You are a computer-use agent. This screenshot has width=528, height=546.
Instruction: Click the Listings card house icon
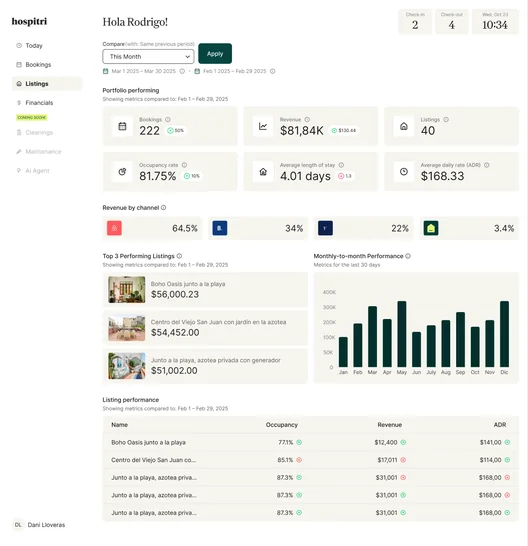click(x=404, y=126)
